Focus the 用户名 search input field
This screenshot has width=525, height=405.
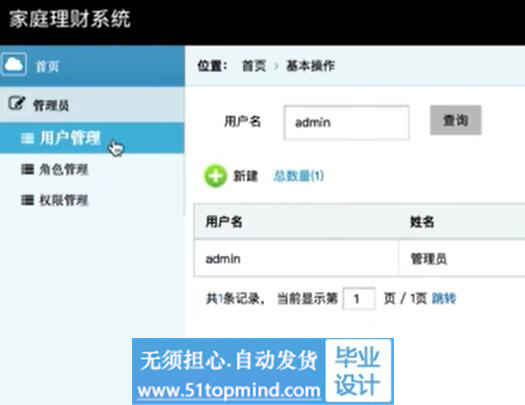346,123
